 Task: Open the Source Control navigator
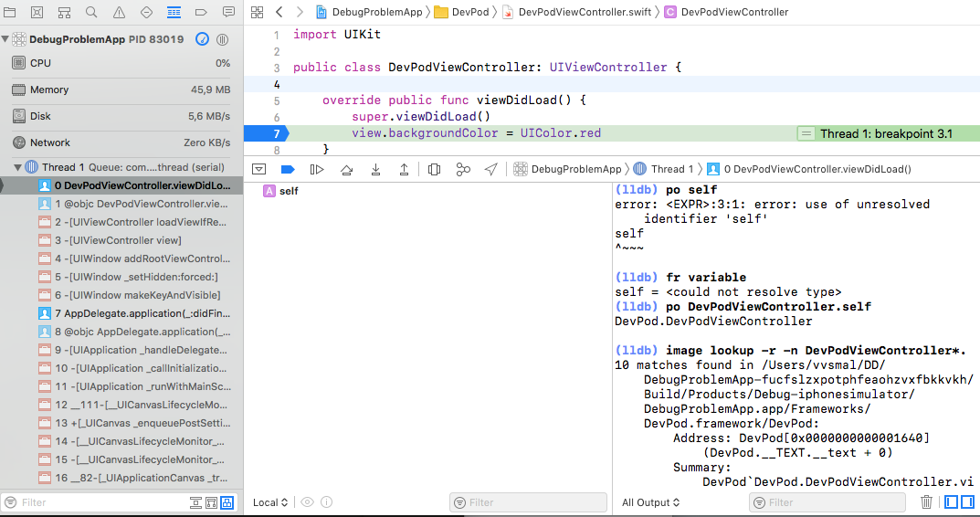(37, 12)
